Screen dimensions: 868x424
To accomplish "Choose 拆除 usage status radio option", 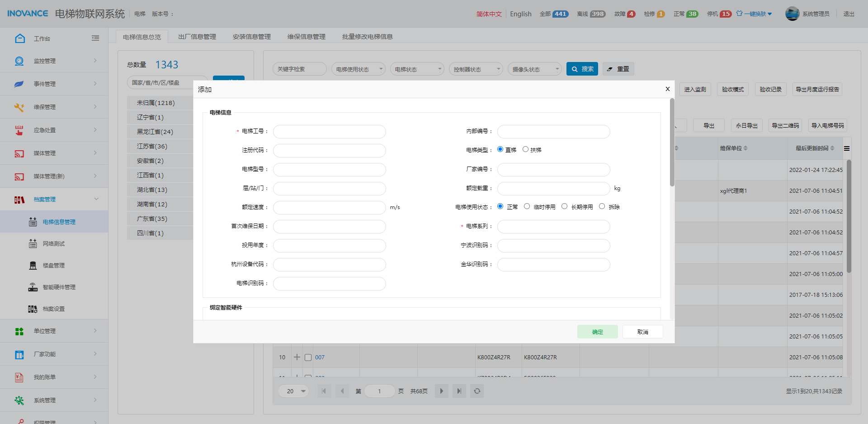I will (x=602, y=206).
